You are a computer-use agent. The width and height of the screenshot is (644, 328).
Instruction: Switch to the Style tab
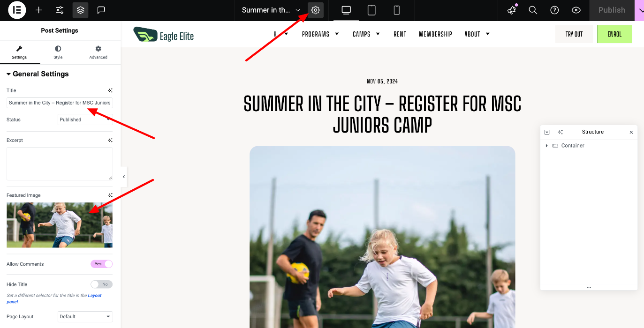[x=58, y=52]
